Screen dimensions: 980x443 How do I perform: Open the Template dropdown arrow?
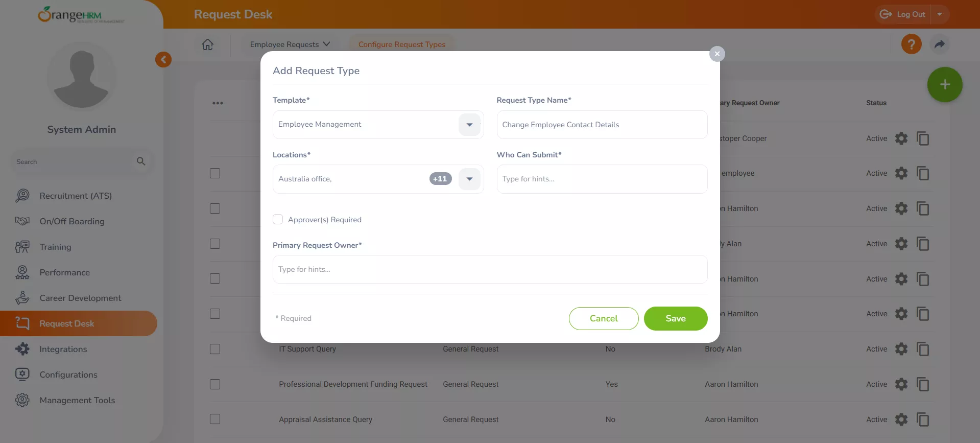click(469, 125)
